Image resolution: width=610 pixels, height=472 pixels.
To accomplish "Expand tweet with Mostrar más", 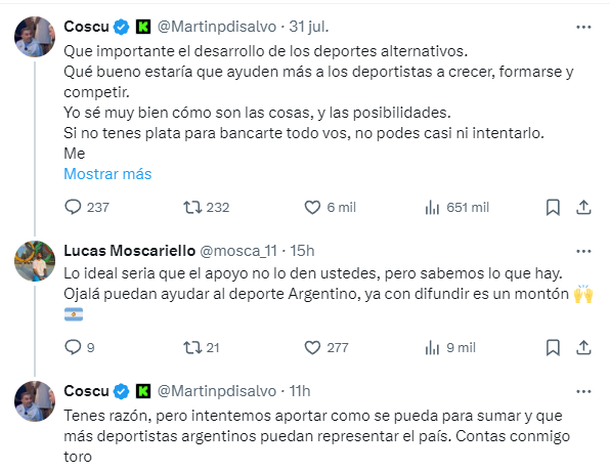I will tap(107, 174).
